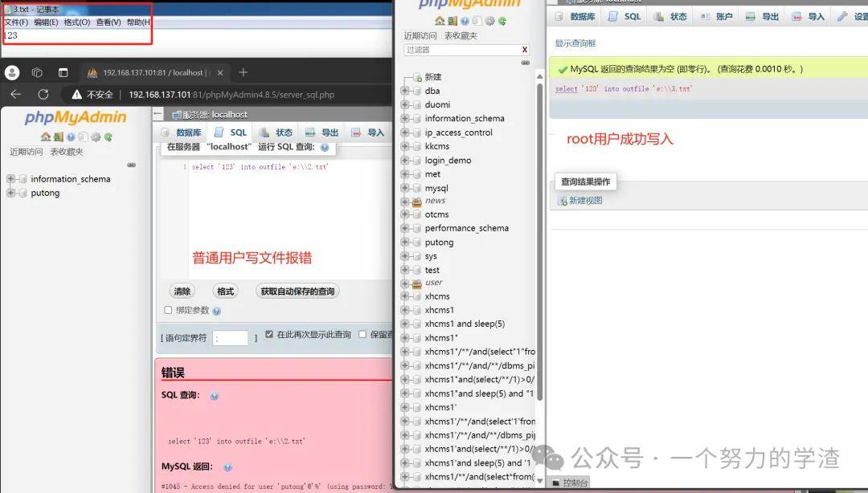Image resolution: width=868 pixels, height=493 pixels.
Task: Open 文件(F) menu in Notepad
Action: (16, 22)
